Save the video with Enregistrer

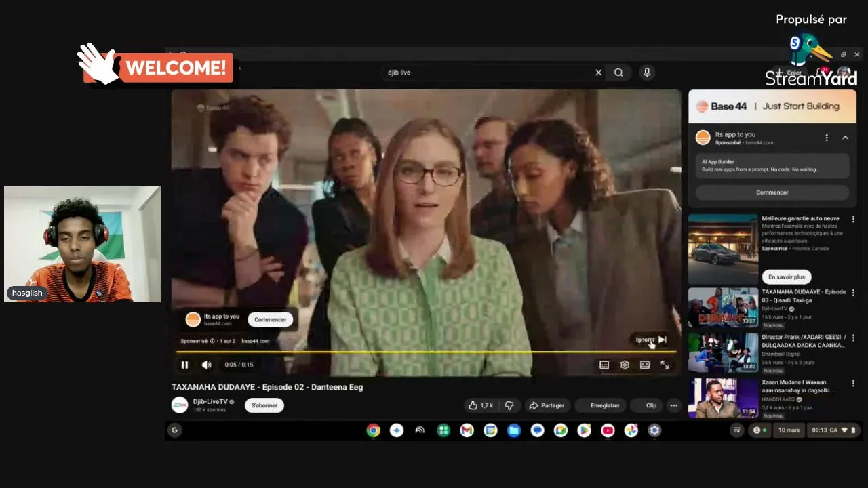click(601, 405)
